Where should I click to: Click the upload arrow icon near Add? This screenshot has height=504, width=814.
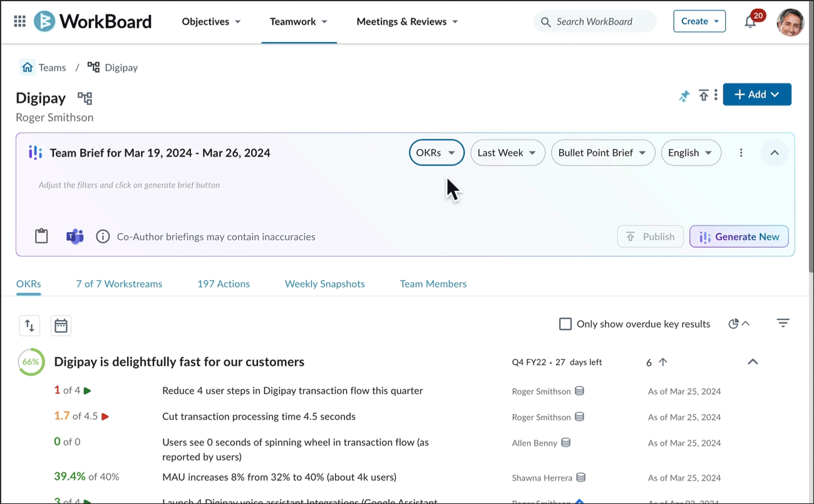(x=704, y=95)
